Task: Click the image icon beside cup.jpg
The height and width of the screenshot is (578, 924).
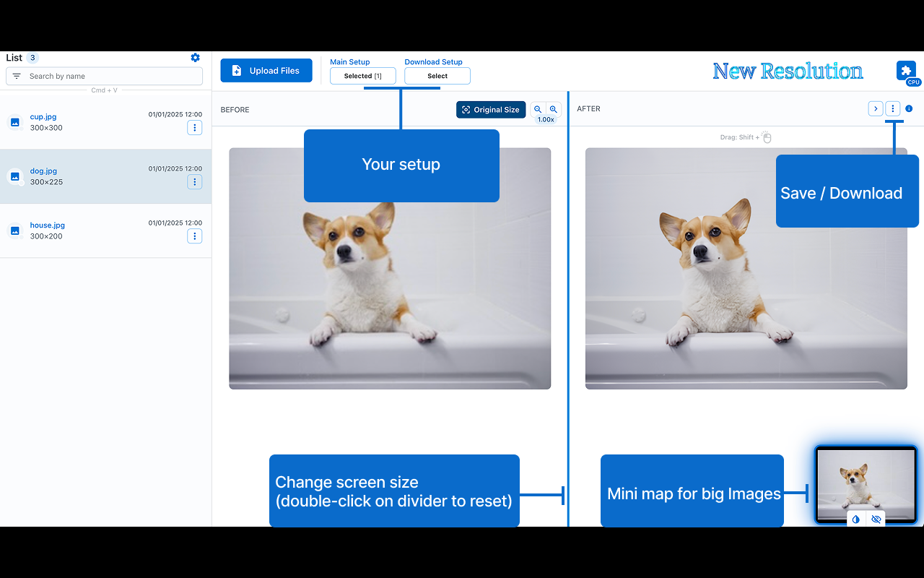Action: point(14,122)
